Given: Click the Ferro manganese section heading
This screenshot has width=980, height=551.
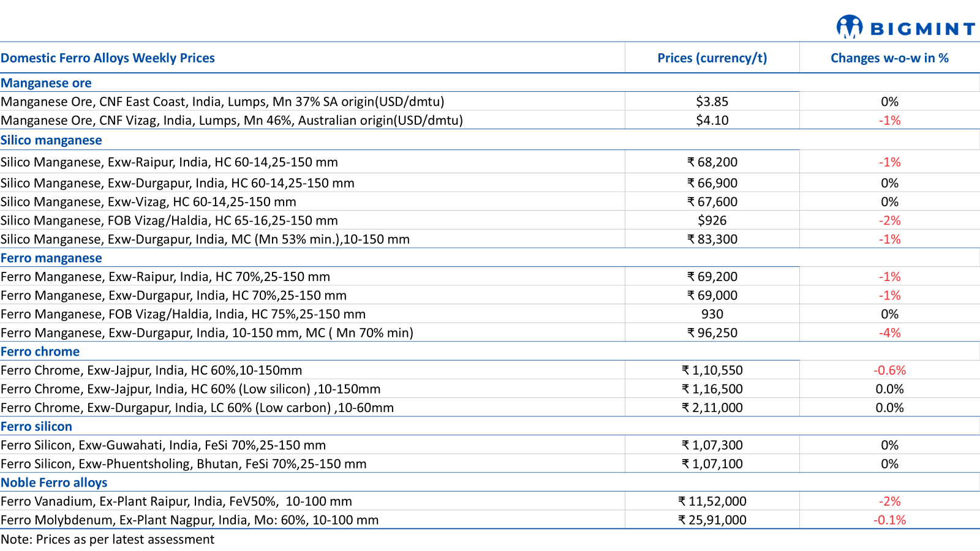Looking at the screenshot, I should 51,258.
